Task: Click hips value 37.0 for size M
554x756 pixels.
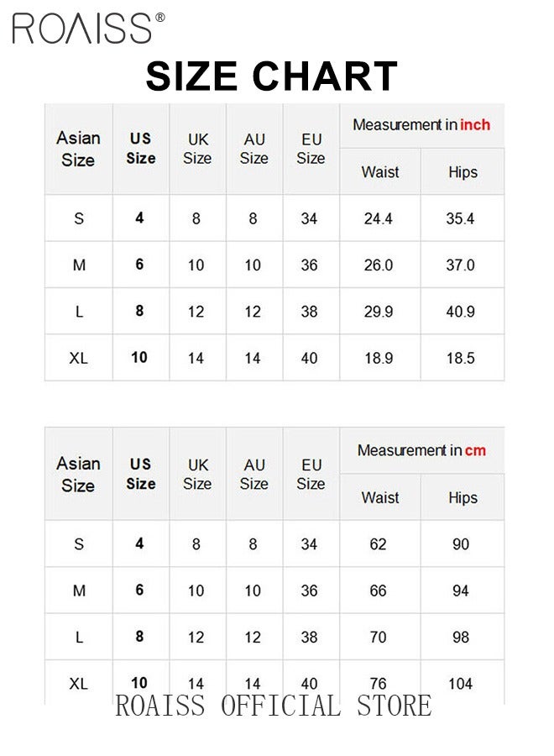Action: (x=460, y=265)
